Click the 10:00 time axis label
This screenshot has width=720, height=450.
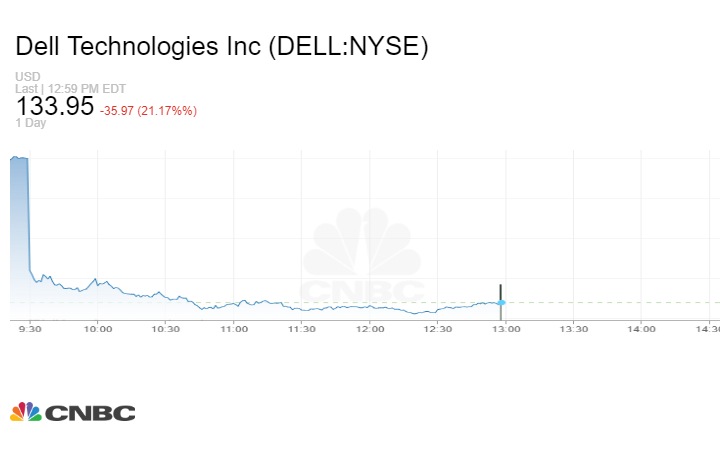[97, 328]
